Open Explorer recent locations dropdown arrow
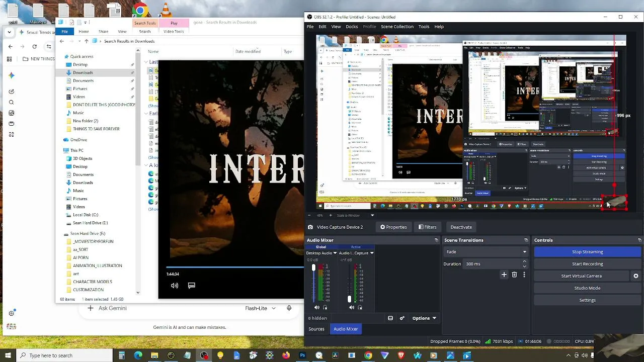 point(79,41)
